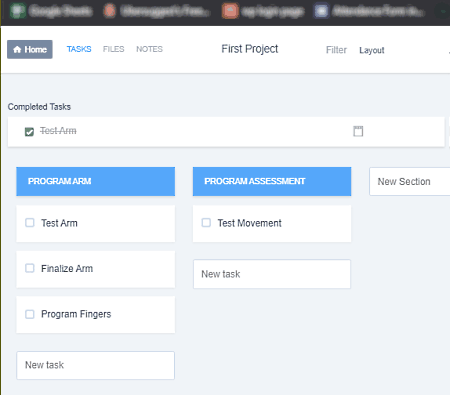
Task: Select the TASKS tab
Action: pyautogui.click(x=79, y=49)
